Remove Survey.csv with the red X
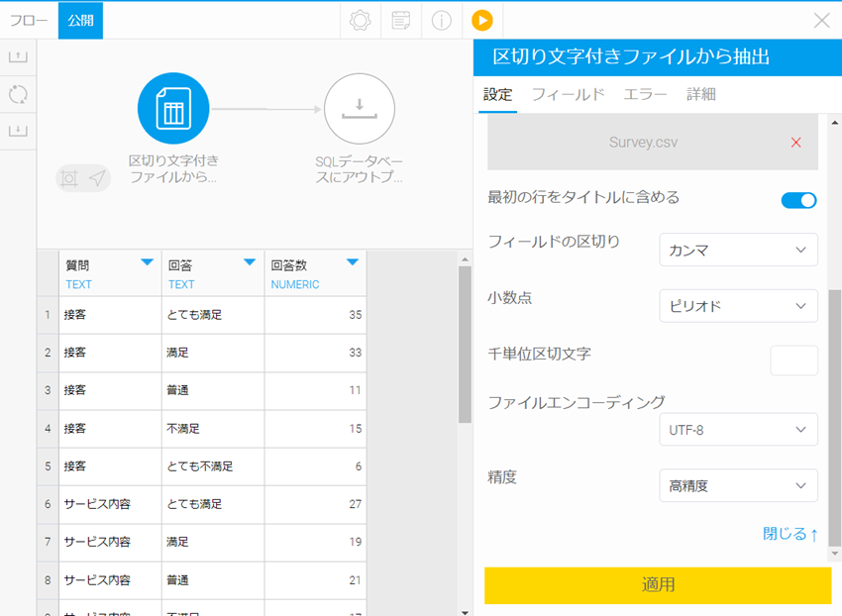 (x=795, y=143)
